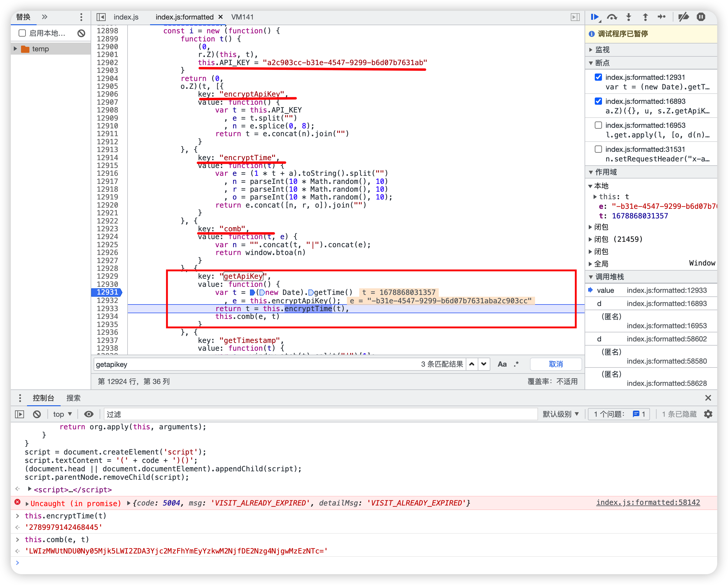Expand the 全局 global scope

(x=590, y=264)
